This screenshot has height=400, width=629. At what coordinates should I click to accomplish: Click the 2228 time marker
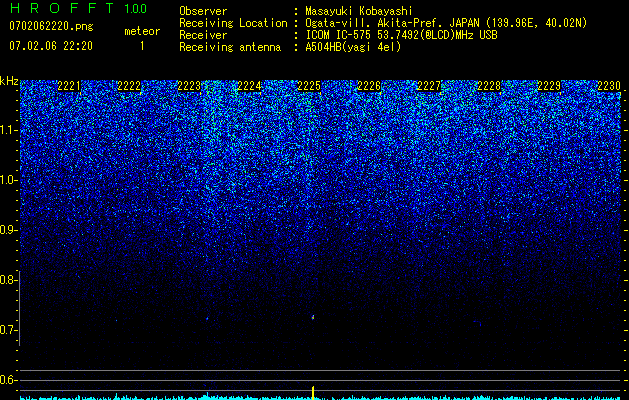(x=489, y=86)
